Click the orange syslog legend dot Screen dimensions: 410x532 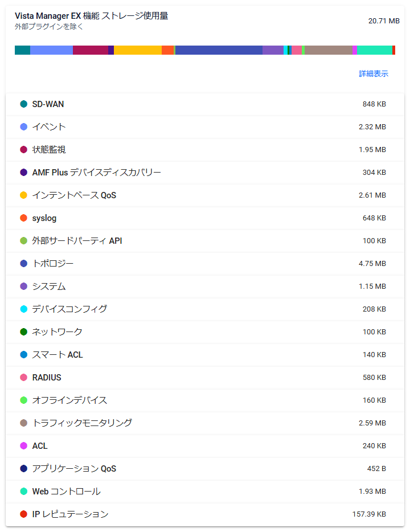[x=23, y=218]
